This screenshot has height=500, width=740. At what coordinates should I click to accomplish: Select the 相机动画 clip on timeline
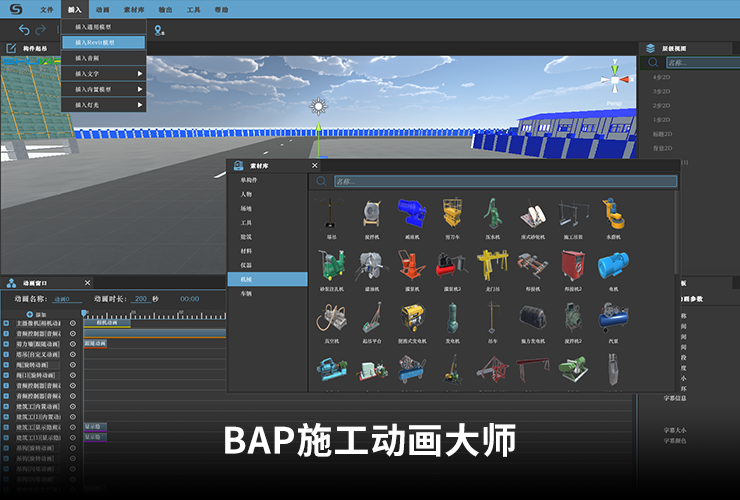click(107, 323)
